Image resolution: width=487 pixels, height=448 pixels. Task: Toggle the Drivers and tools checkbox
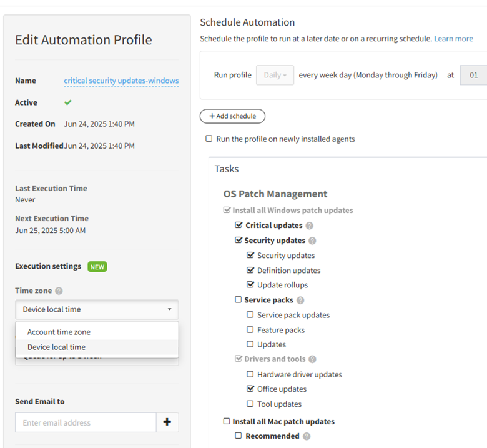click(x=239, y=359)
